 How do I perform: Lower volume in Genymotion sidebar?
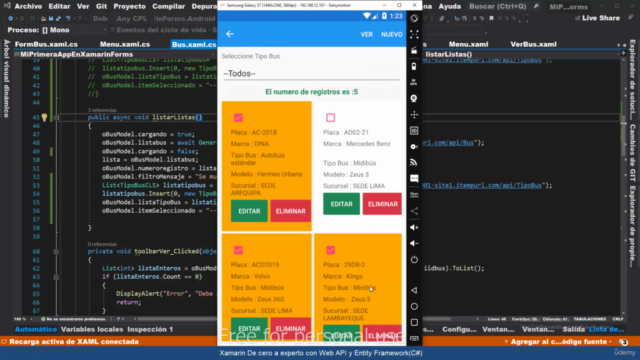tap(414, 243)
